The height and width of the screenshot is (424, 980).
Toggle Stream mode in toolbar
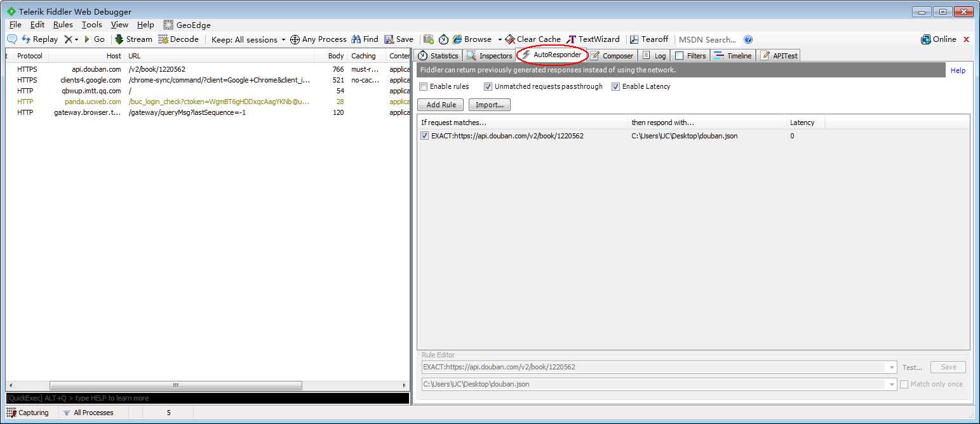click(x=133, y=39)
